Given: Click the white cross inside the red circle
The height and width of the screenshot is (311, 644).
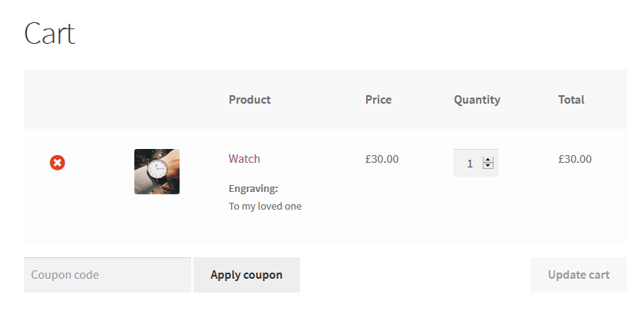Looking at the screenshot, I should (x=58, y=163).
